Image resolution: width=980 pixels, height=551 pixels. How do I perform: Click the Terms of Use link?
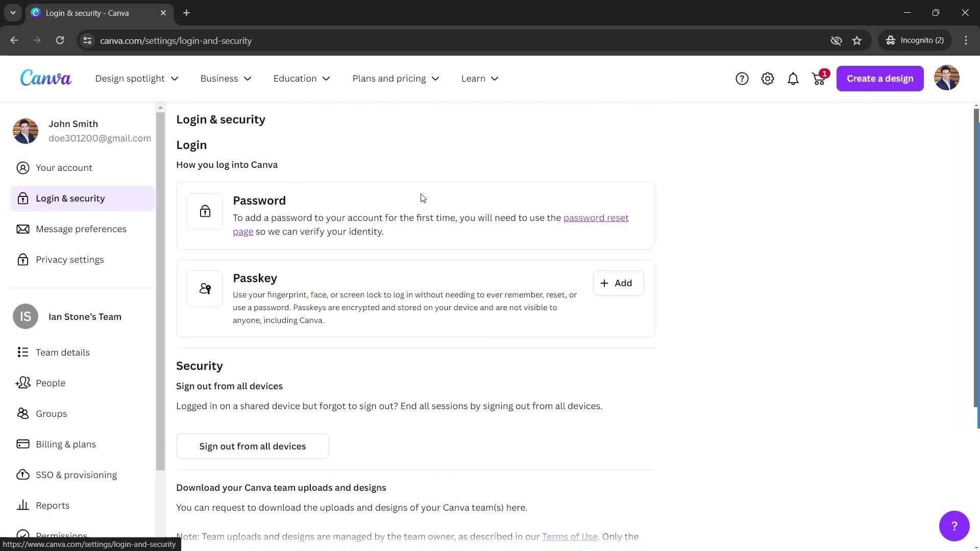(570, 536)
